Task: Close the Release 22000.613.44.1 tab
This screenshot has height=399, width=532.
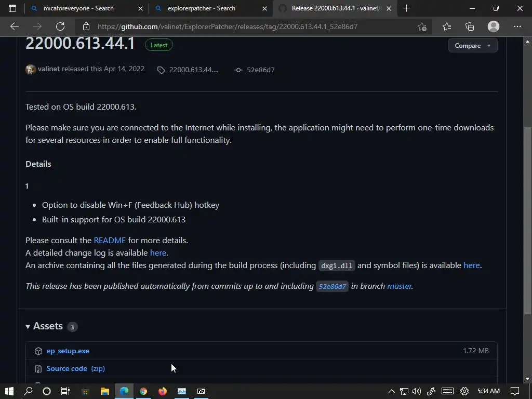Action: click(389, 8)
